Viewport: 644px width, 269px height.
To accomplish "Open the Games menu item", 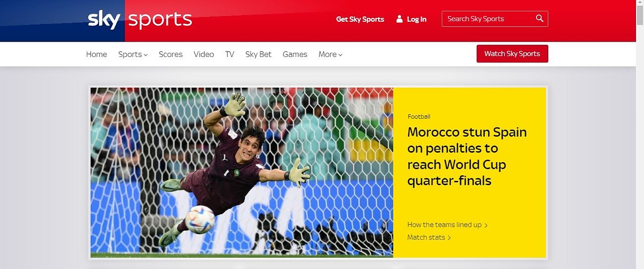I will click(x=295, y=54).
